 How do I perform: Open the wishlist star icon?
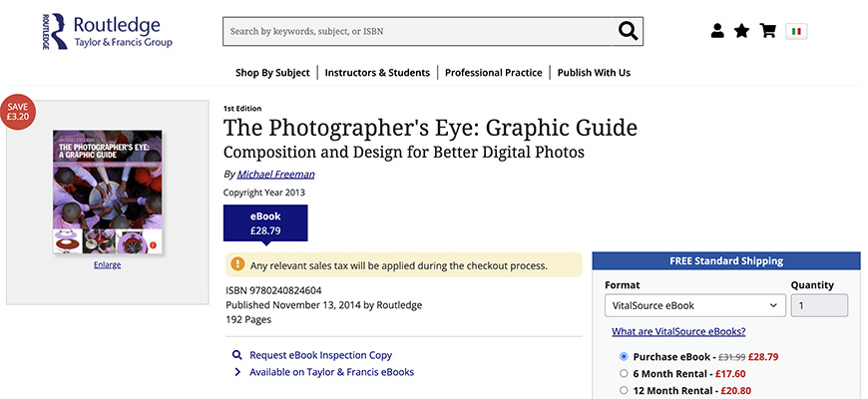[x=741, y=31]
